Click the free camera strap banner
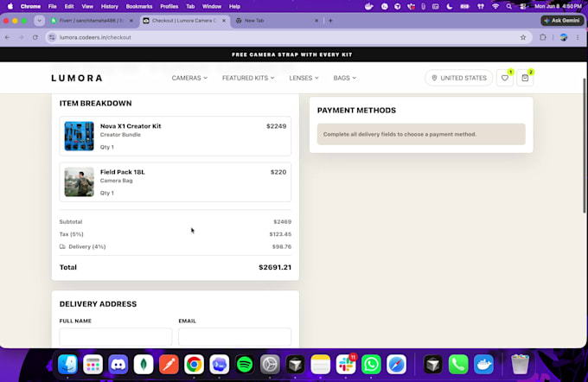The image size is (588, 382). pos(291,54)
